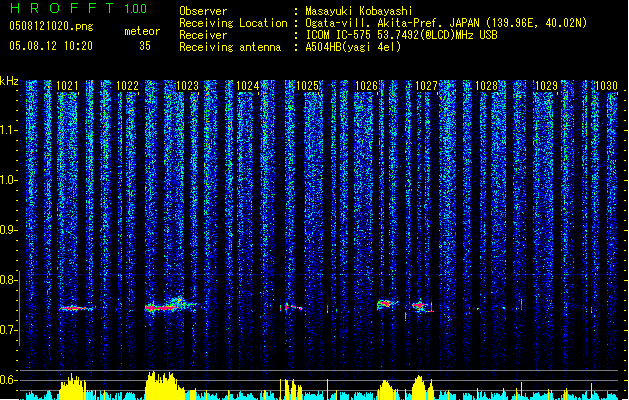The width and height of the screenshot is (629, 400).
Task: Click the observer name Masayuki Kobayashi
Action: click(x=359, y=11)
